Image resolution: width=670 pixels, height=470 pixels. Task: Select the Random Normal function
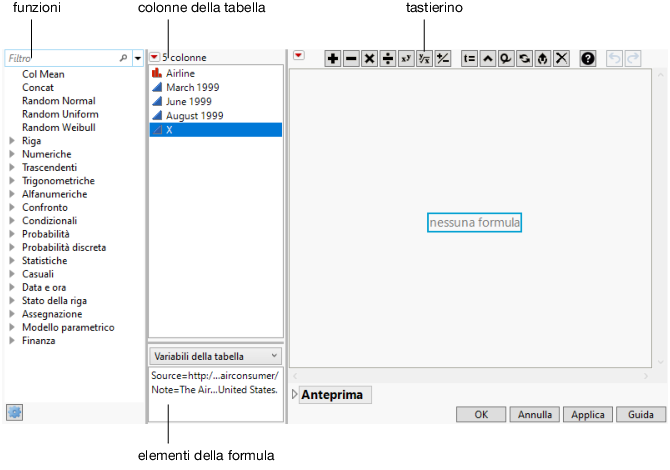click(59, 100)
